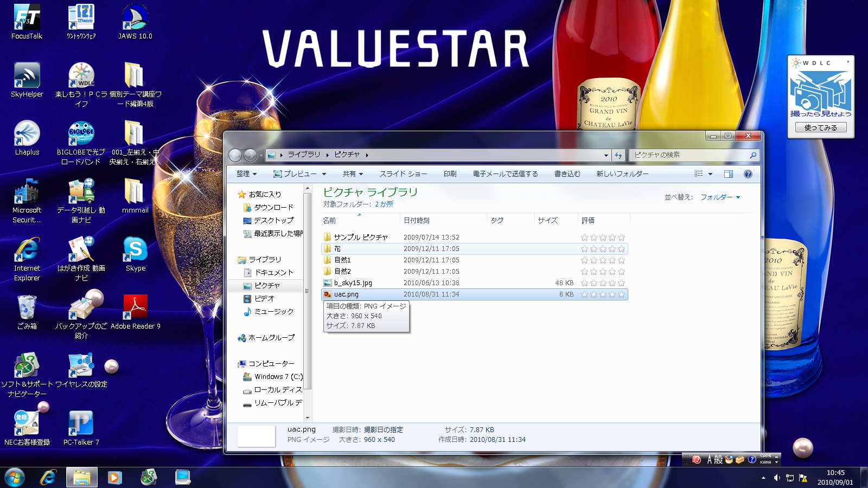The height and width of the screenshot is (488, 868).
Task: Open the Lhaplus desktop icon
Action: tap(27, 138)
